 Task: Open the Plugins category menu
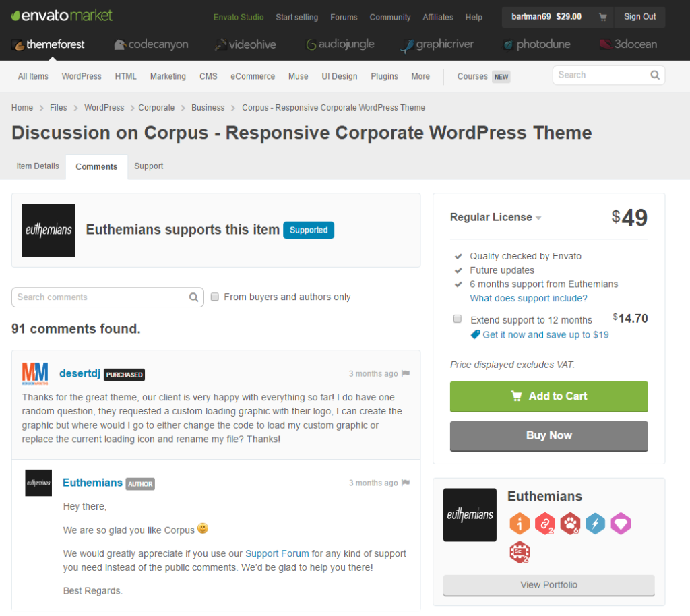click(384, 77)
